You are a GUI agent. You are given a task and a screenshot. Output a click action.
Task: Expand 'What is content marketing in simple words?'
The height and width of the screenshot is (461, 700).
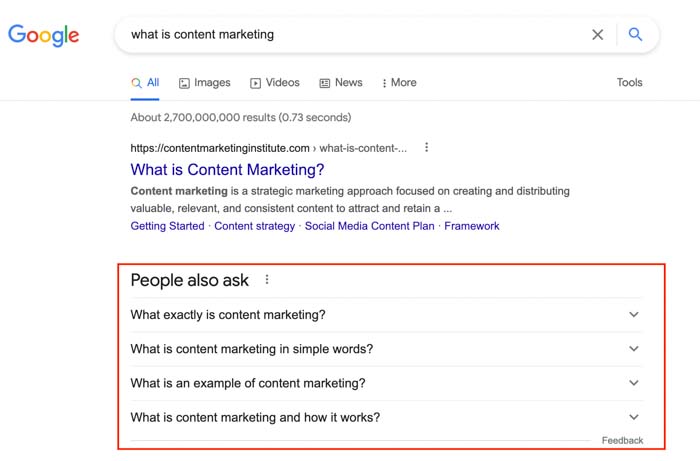pyautogui.click(x=386, y=349)
